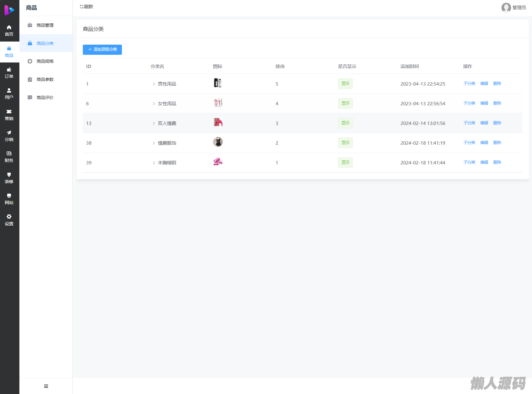Edit the 双人情趣 category
The width and height of the screenshot is (532, 394).
(484, 123)
